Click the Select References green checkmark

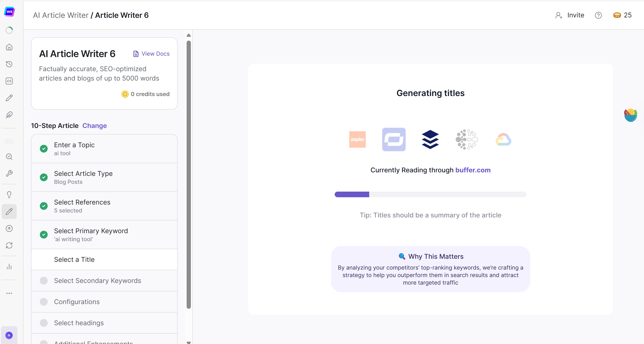click(44, 206)
